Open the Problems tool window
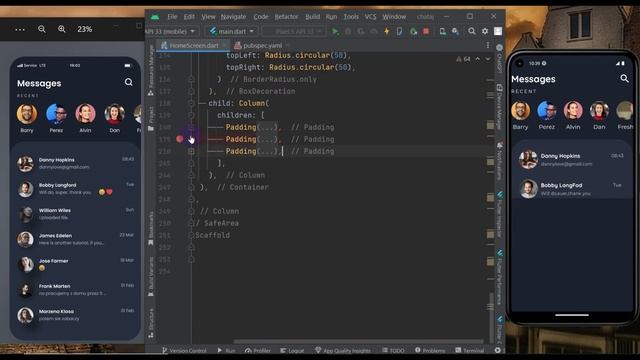The image size is (640, 360). (x=430, y=350)
